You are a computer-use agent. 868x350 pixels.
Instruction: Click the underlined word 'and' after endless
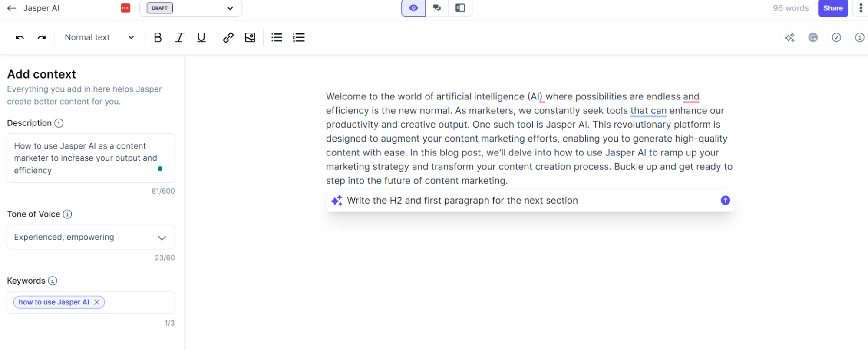tap(691, 97)
